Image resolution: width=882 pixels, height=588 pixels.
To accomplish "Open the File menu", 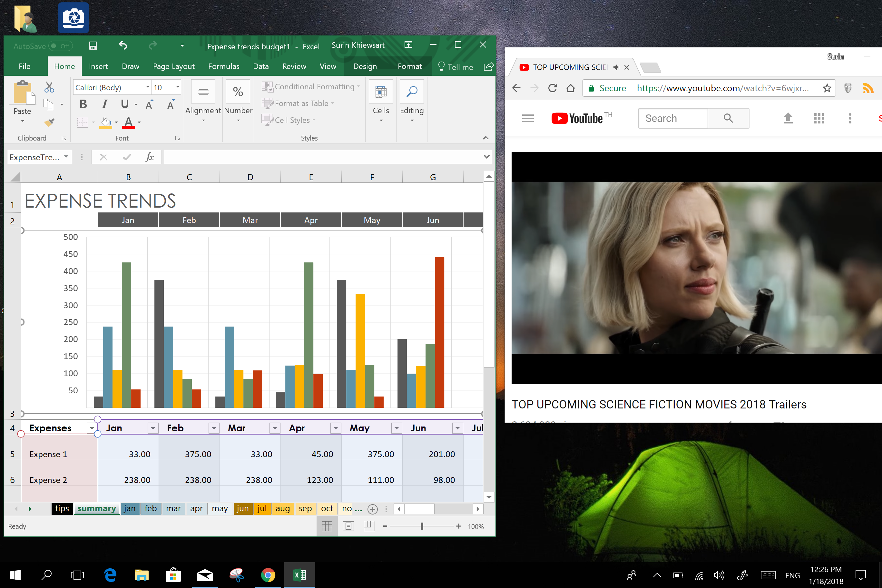I will tap(24, 66).
